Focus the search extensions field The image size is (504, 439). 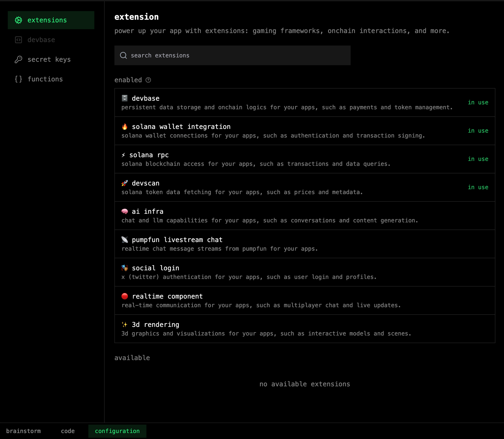[x=236, y=56]
